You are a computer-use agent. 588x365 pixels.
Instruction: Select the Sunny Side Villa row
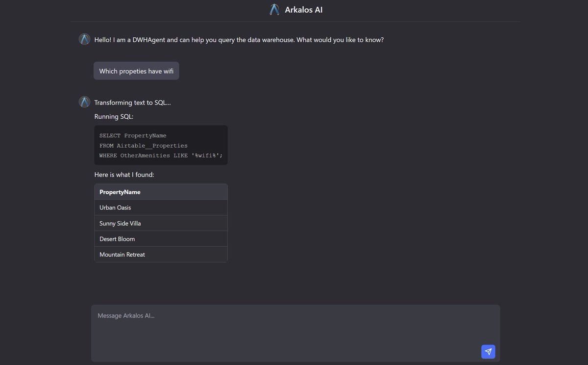[161, 223]
